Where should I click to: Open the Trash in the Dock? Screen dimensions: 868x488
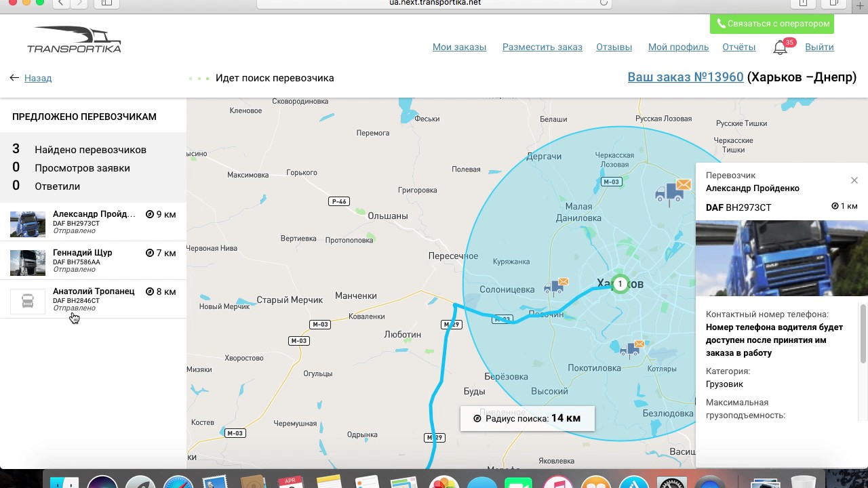pyautogui.click(x=802, y=481)
